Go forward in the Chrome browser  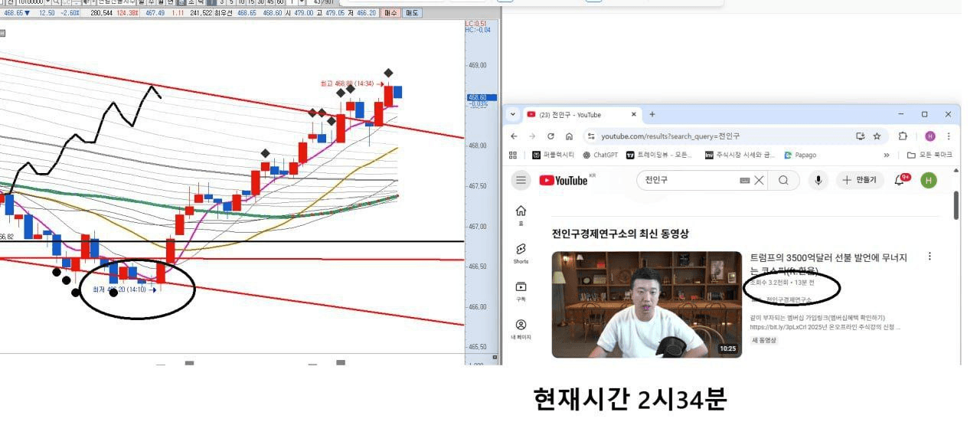533,136
